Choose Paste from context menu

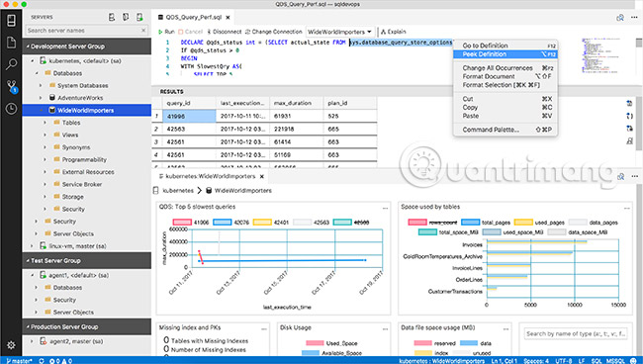(505, 116)
